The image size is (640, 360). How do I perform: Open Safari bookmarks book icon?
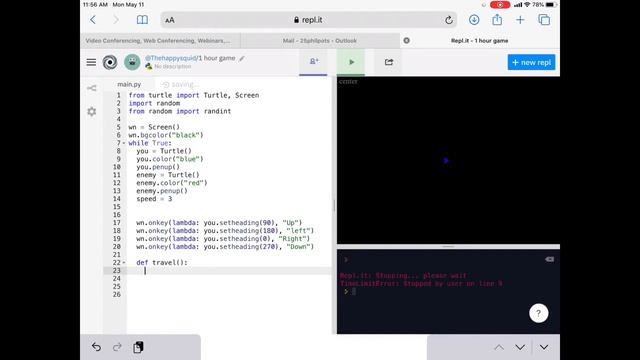tap(142, 20)
